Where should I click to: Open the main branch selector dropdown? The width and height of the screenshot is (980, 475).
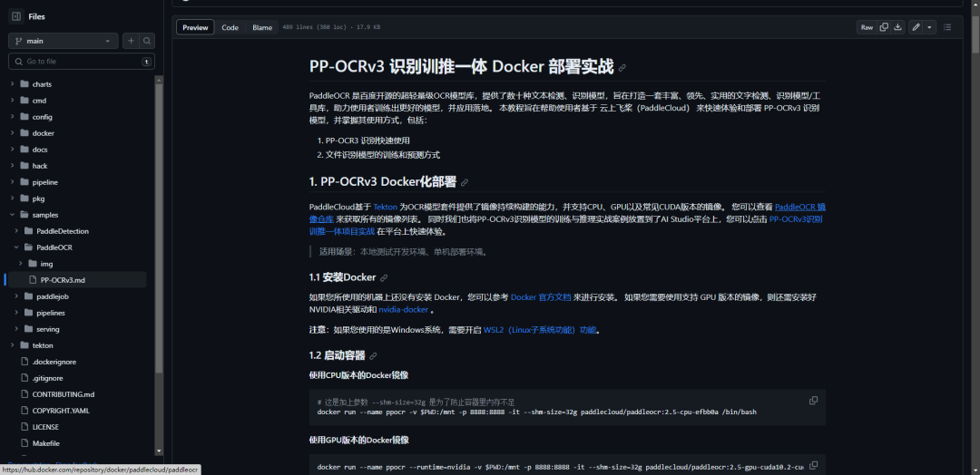click(x=64, y=41)
